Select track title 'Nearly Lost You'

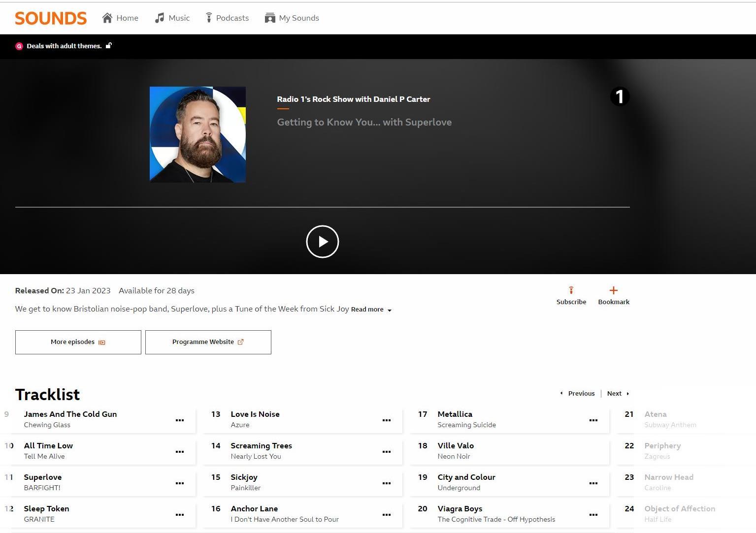[x=256, y=457]
